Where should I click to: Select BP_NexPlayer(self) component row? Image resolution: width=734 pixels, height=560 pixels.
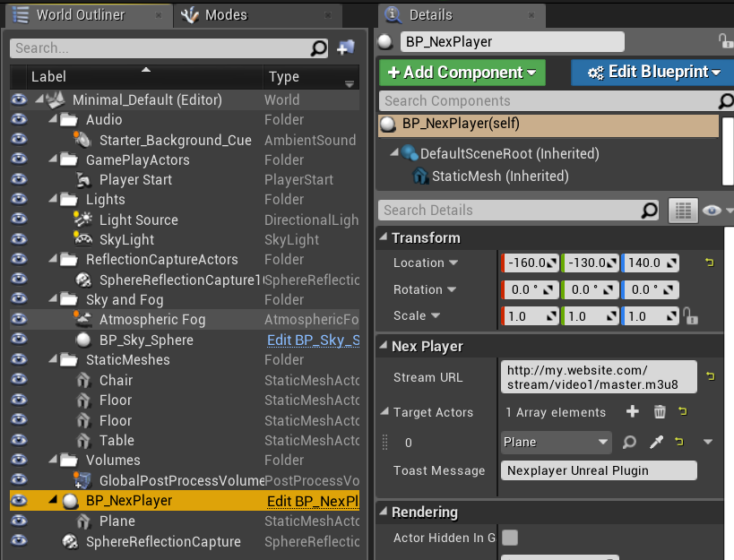click(x=548, y=125)
